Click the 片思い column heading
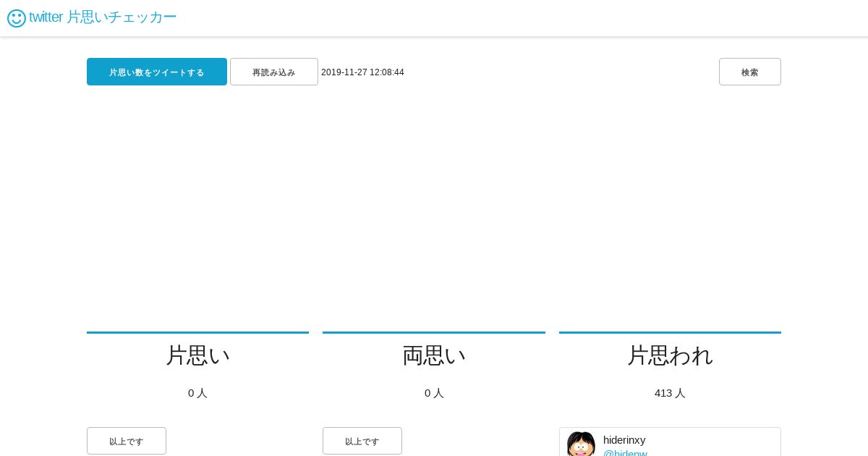868x456 pixels. 197,355
